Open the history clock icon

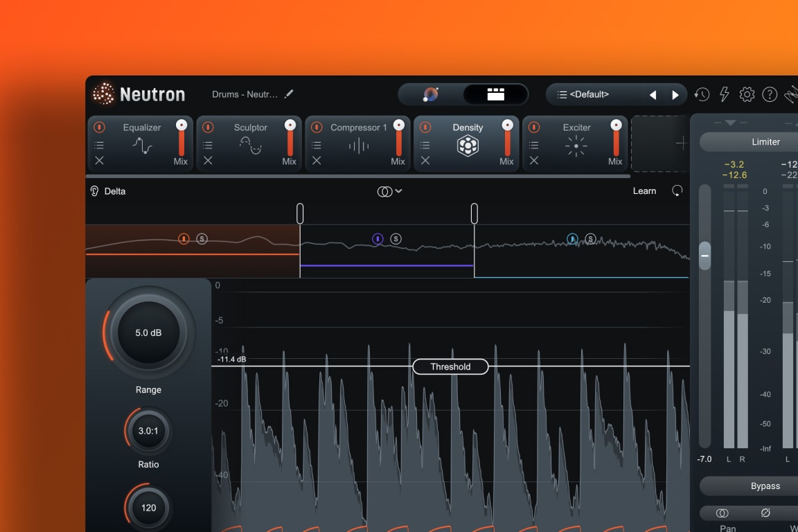click(702, 95)
